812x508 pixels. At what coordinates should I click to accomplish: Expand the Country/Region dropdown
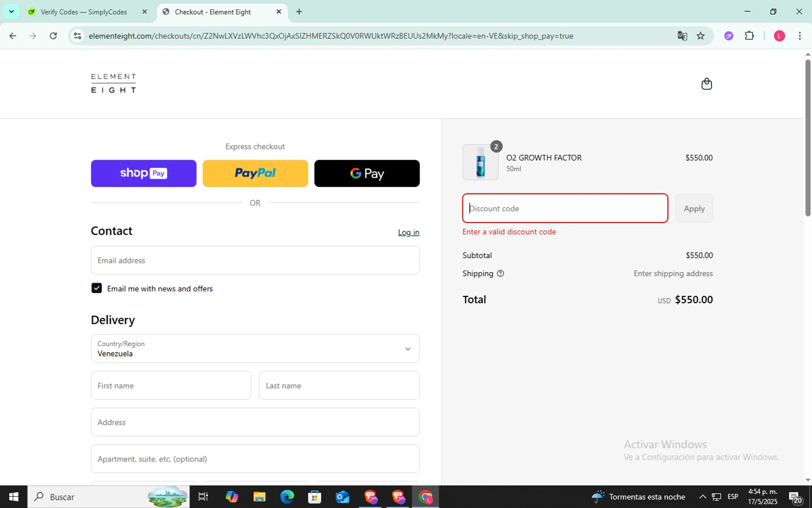[x=255, y=349]
